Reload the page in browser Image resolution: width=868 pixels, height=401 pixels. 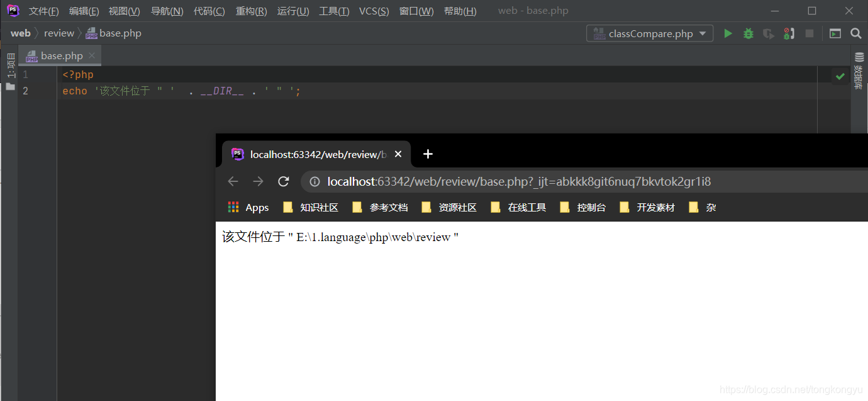tap(284, 181)
